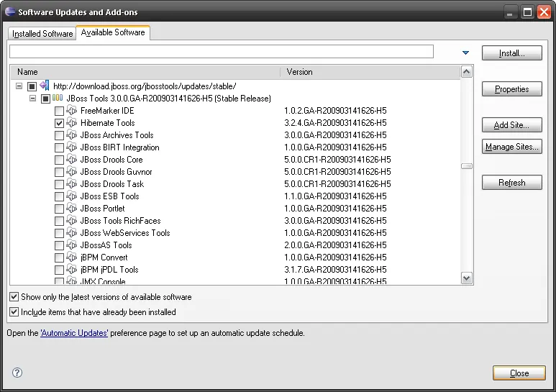Screen dimensions: 556x392
Task: Uncheck the Hibernate Tools checkbox
Action: [59, 123]
